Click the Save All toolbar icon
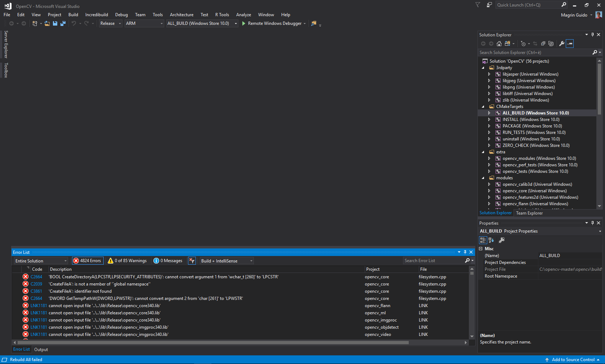This screenshot has height=364, width=605. coord(63,23)
